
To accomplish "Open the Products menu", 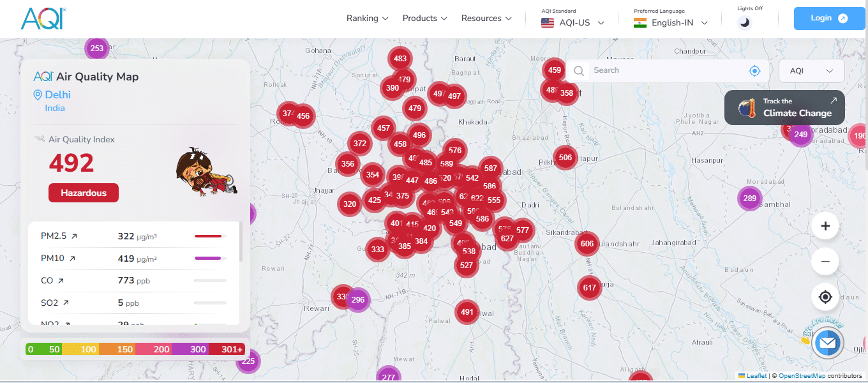I will pos(424,19).
